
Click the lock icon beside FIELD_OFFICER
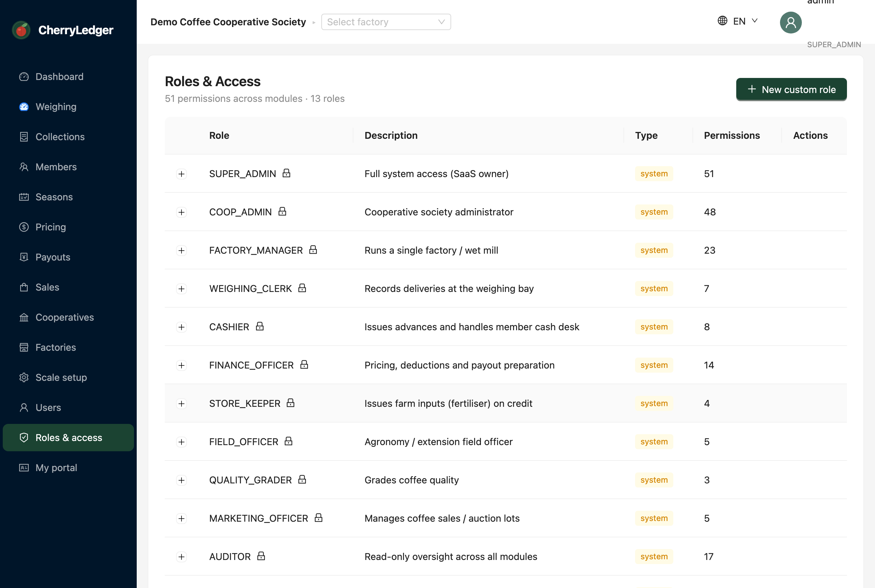(x=288, y=441)
